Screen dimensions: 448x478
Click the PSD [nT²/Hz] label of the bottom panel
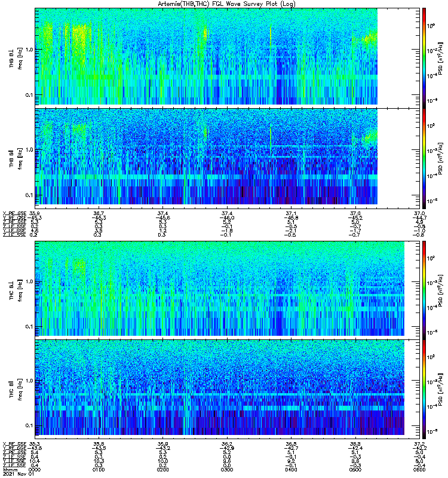440,389
